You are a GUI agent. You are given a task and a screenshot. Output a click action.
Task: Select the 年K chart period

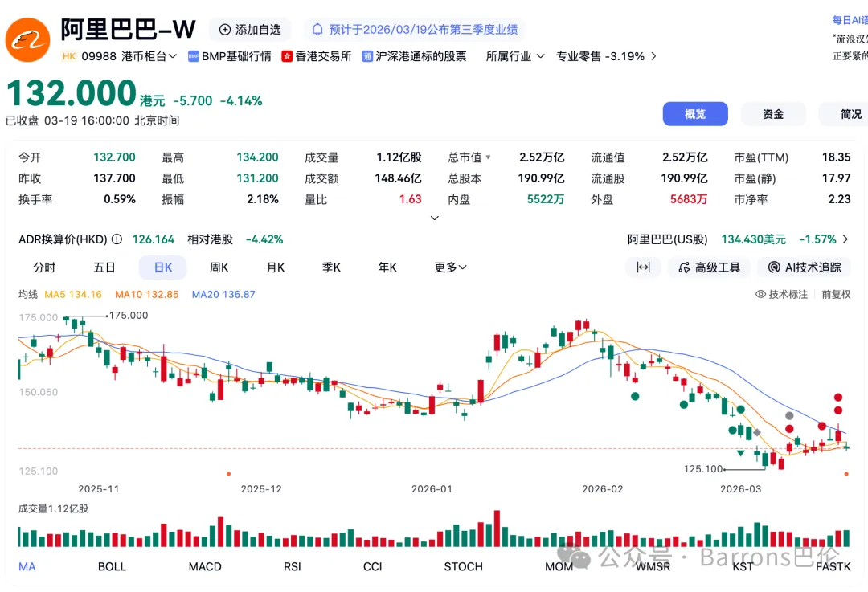click(x=387, y=267)
